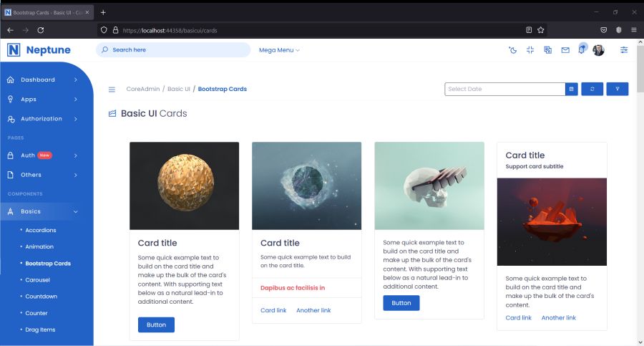Click the Select Date input field

(x=504, y=89)
